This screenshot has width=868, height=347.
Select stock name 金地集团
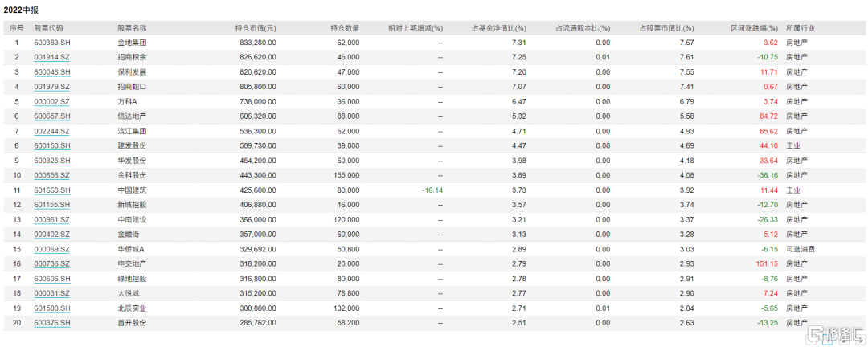pos(132,43)
